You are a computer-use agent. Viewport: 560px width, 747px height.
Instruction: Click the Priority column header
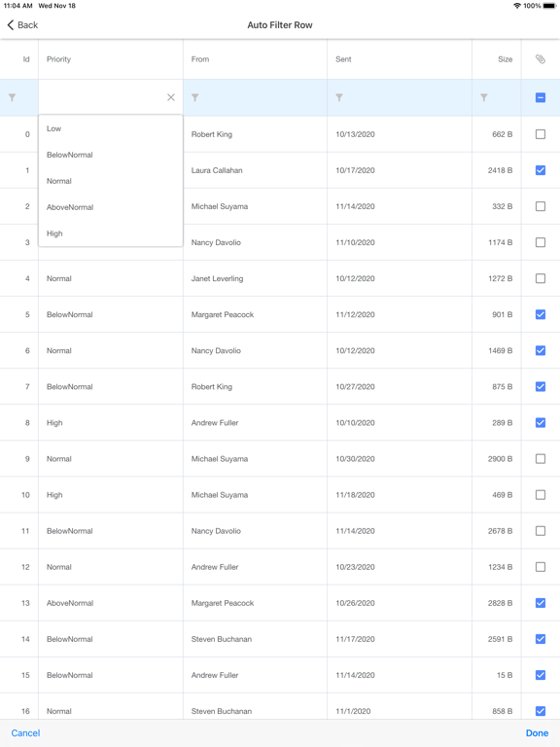[x=111, y=59]
